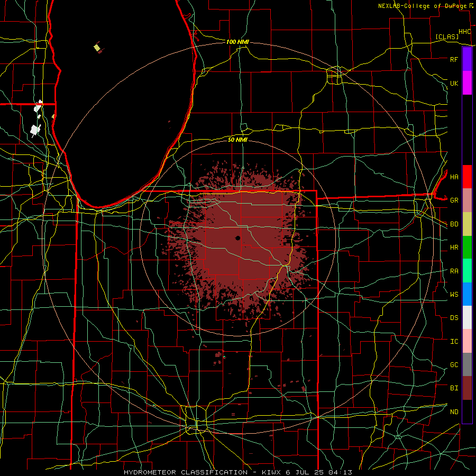Viewport: 476px width, 476px height.
Task: Click the black radar site dot
Action: point(237,238)
